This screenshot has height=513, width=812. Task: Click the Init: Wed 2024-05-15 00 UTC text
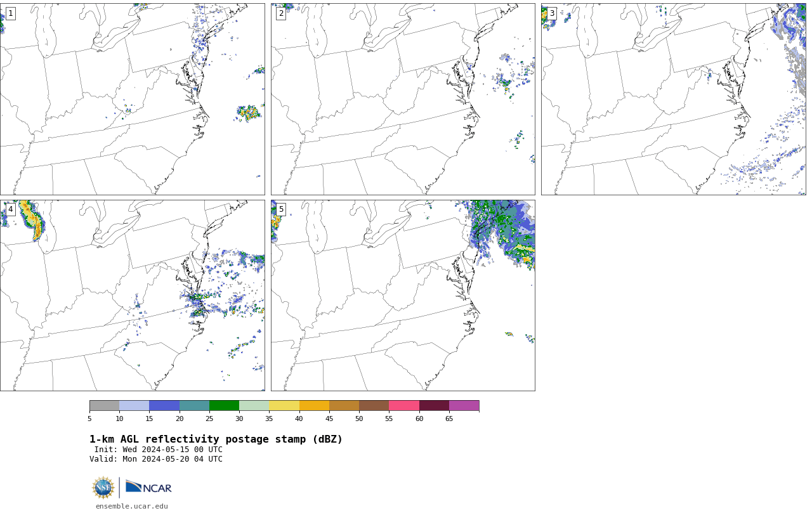159,450
